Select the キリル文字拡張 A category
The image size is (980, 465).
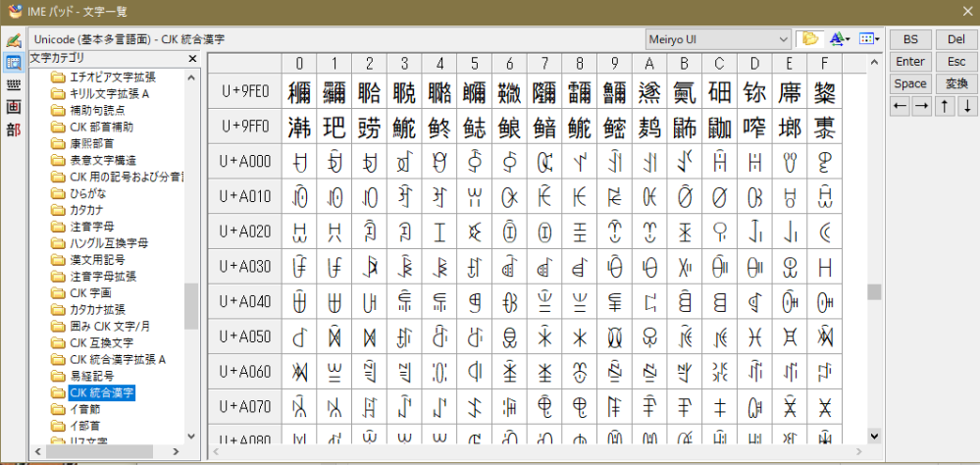109,94
